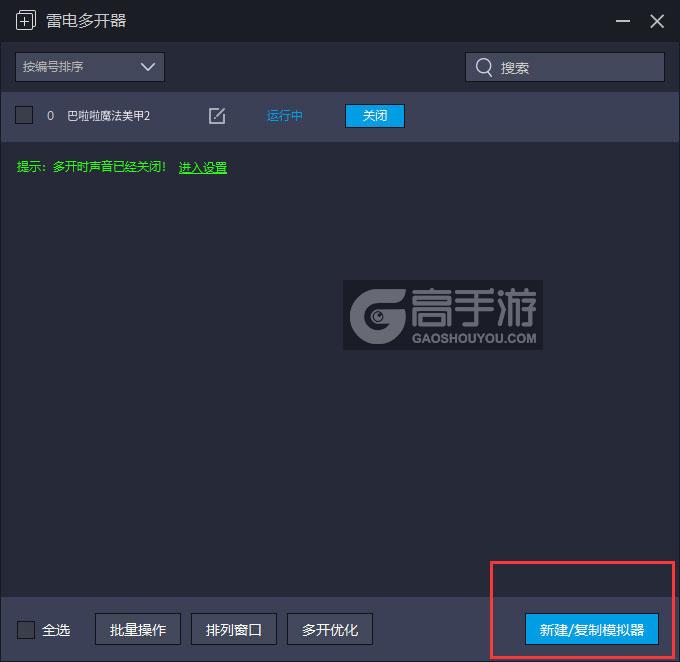
Task: Click the 排列窗口 button
Action: [x=234, y=629]
